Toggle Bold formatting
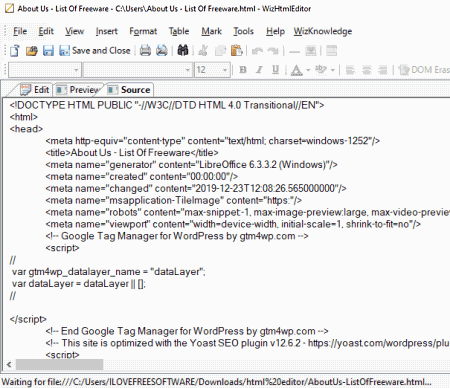This screenshot has height=388, width=450. 243,70
